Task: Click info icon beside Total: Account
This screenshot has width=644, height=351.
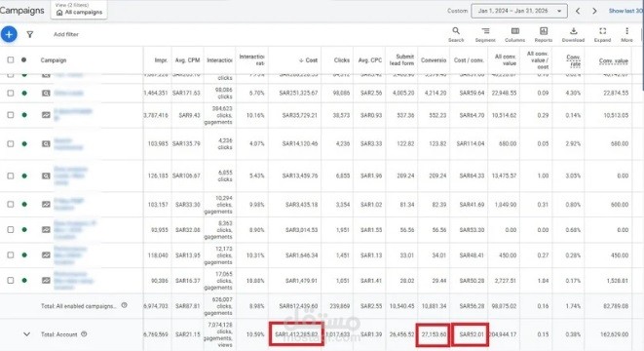Action: [x=84, y=334]
